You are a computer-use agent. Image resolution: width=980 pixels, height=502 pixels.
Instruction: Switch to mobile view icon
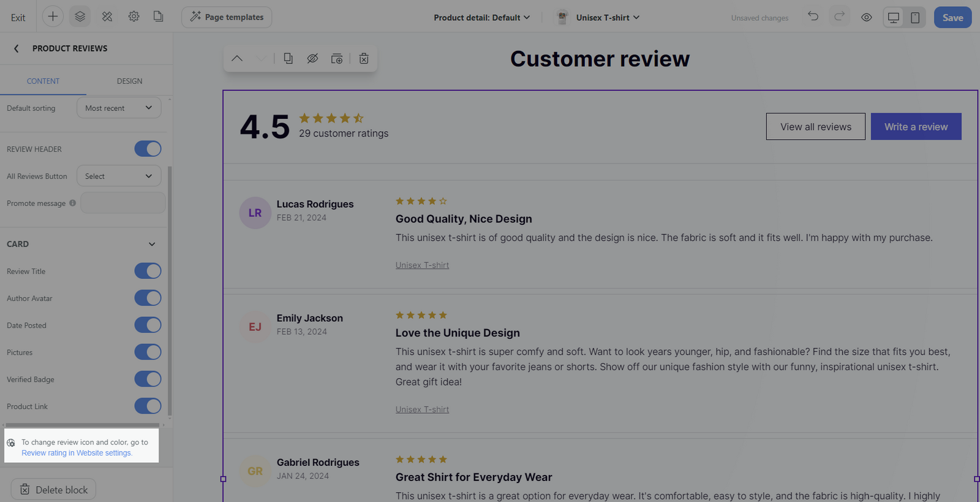click(914, 17)
